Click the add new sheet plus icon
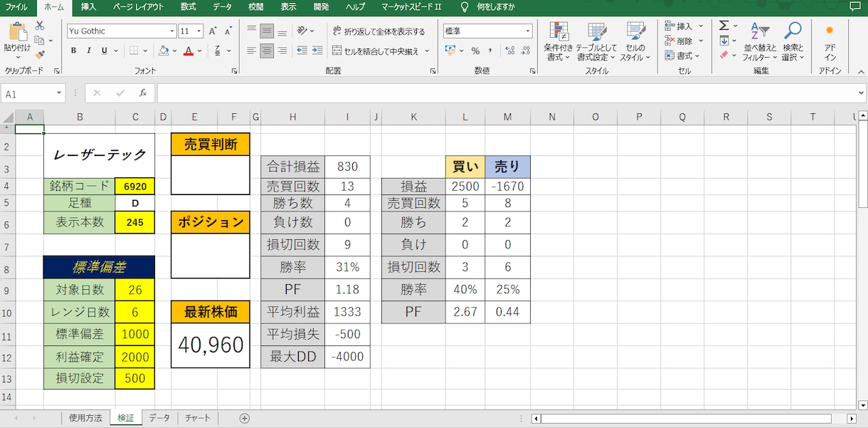 (x=245, y=418)
